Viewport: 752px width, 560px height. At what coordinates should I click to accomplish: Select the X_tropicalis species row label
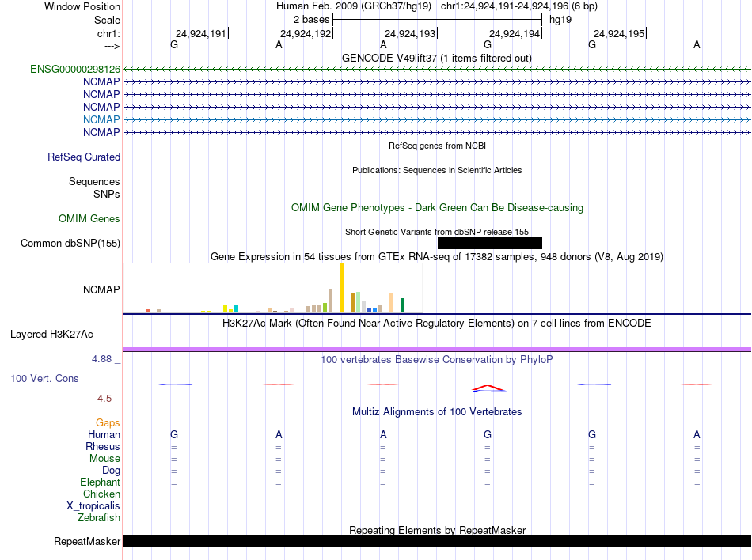pyautogui.click(x=93, y=506)
